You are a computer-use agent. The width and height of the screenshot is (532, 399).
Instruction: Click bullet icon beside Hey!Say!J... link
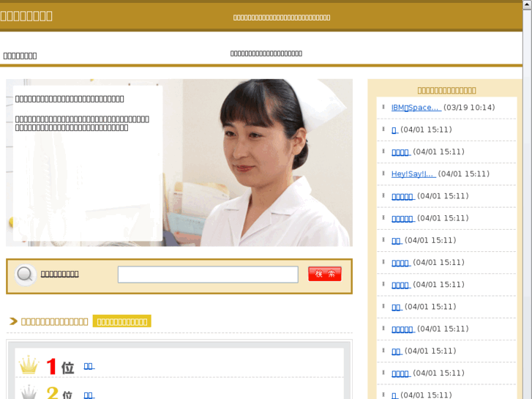click(x=383, y=174)
